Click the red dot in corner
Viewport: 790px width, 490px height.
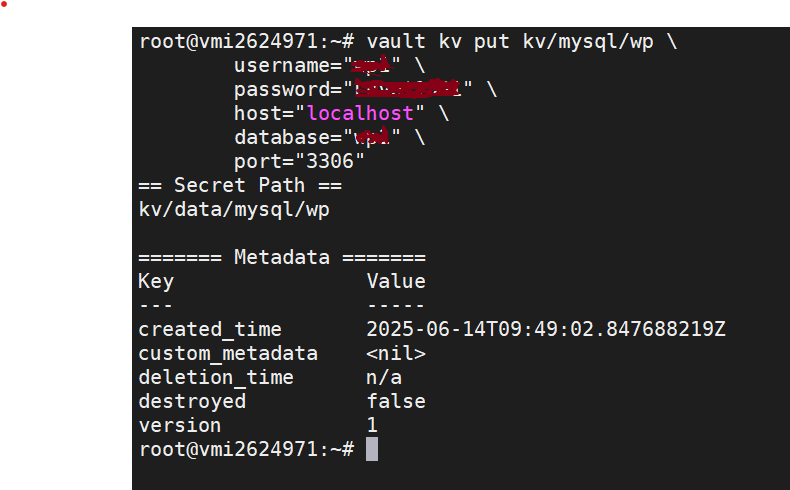pyautogui.click(x=4, y=4)
